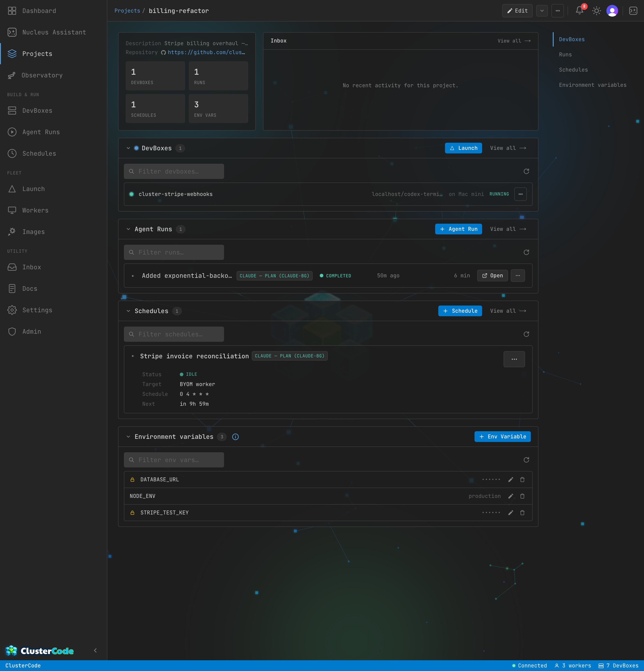Jump to DevBoxes in page outline
The image size is (644, 671).
[572, 39]
